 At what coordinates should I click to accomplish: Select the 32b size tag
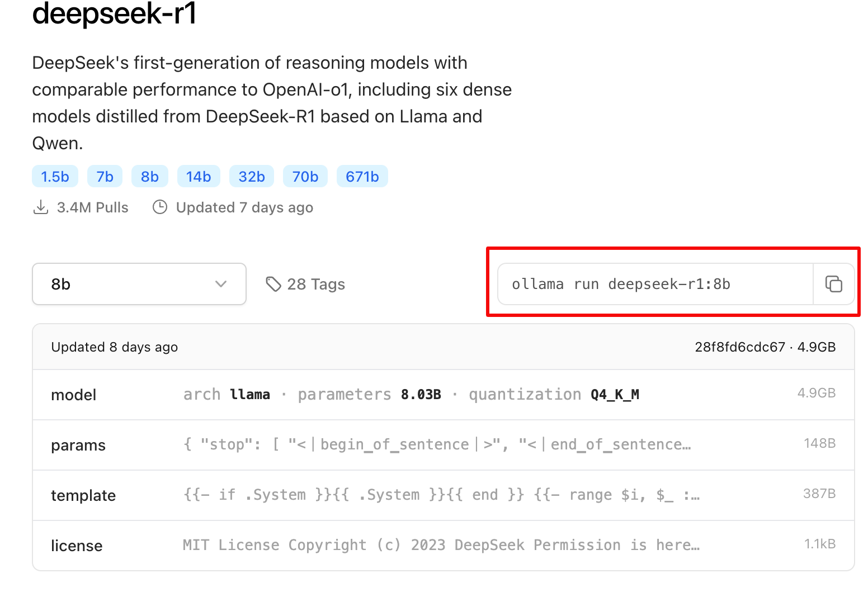click(x=252, y=177)
